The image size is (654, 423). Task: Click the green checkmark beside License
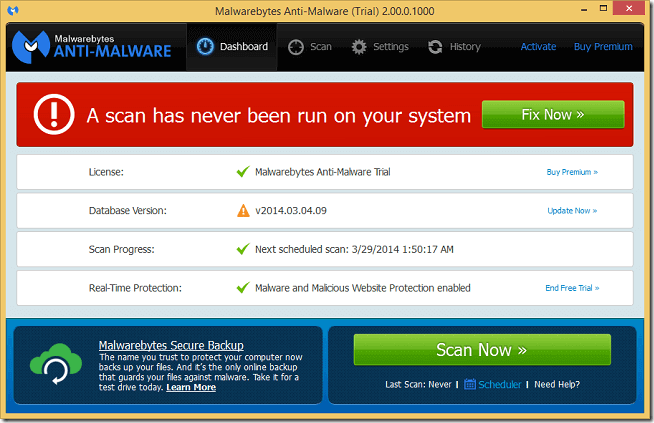click(243, 171)
